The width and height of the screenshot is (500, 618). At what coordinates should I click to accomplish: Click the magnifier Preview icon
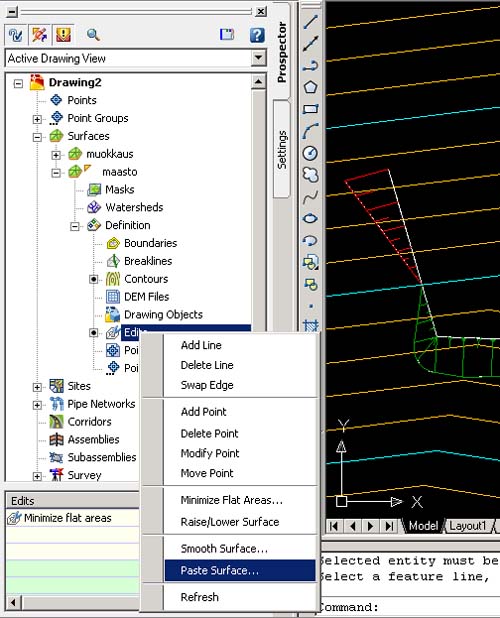(x=93, y=35)
